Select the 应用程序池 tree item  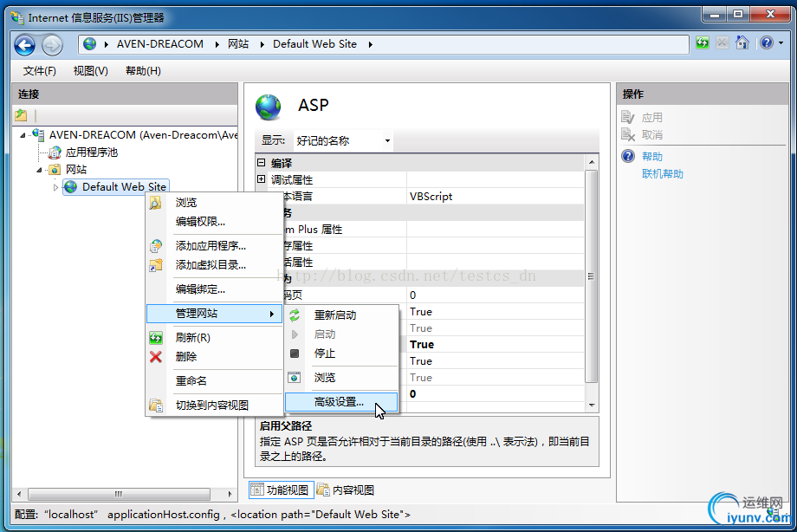(x=92, y=152)
